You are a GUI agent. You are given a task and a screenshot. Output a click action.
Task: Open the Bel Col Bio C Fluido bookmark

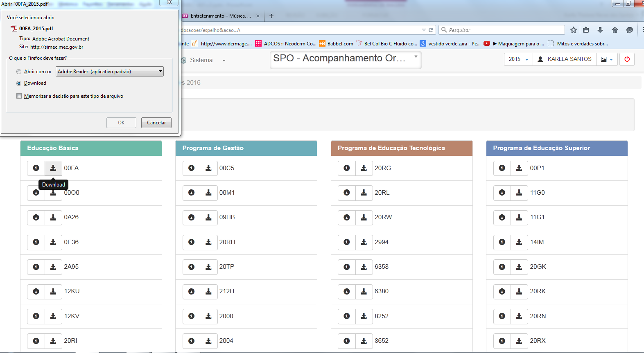pos(387,43)
